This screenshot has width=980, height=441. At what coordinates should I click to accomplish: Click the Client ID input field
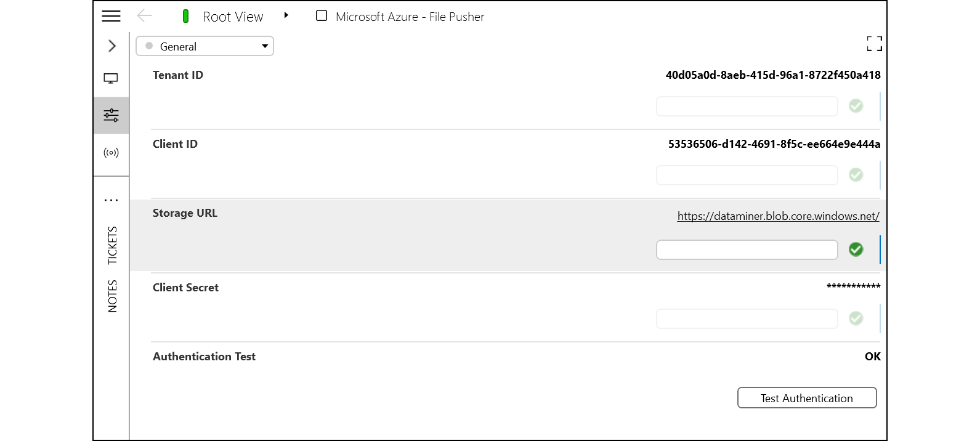pos(747,175)
